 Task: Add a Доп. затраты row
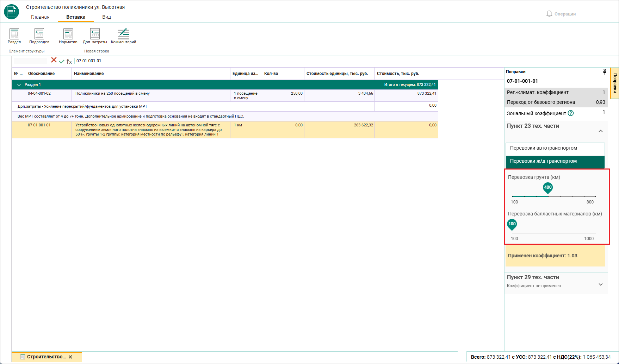(95, 36)
